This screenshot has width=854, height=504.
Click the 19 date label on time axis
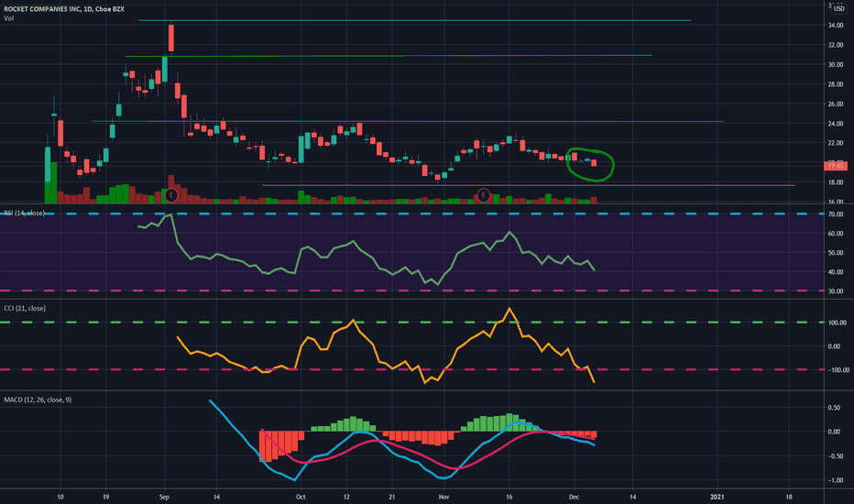[x=105, y=497]
